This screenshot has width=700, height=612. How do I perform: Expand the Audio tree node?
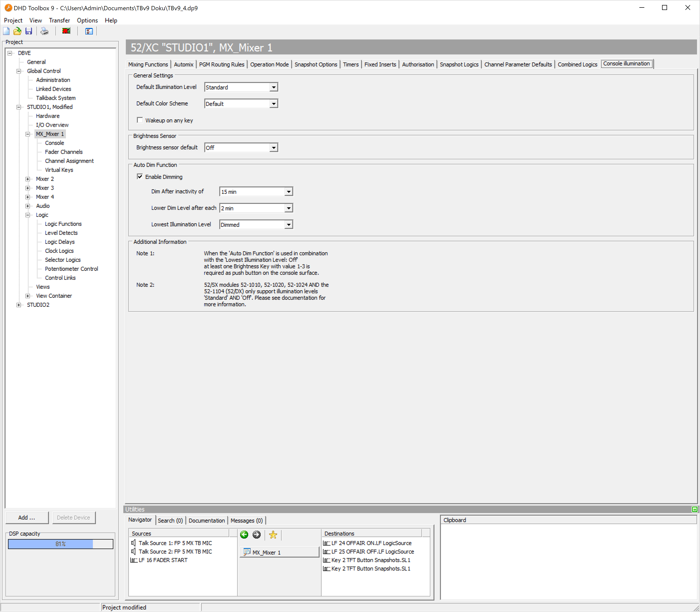pyautogui.click(x=28, y=206)
